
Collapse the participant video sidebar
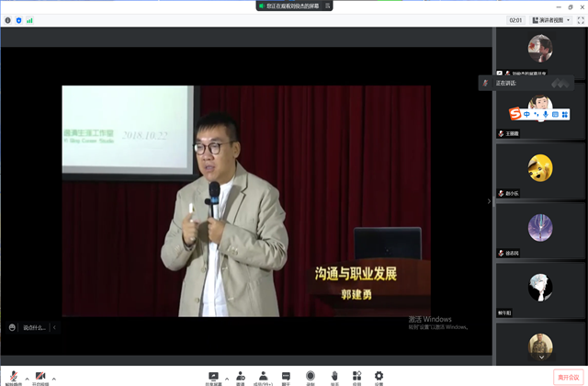click(489, 201)
